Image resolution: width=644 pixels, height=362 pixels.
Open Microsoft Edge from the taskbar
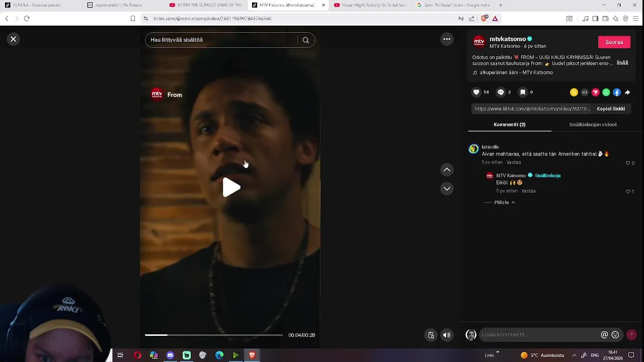click(219, 355)
